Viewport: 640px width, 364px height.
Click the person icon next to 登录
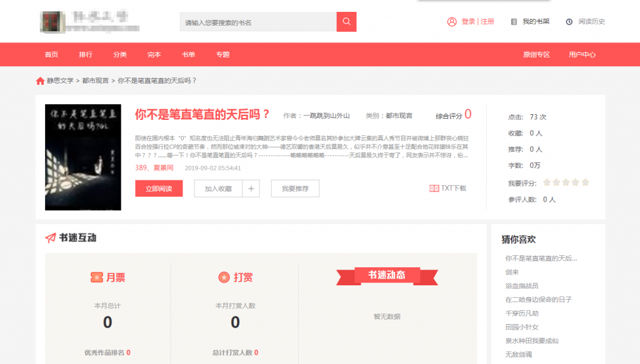[452, 21]
